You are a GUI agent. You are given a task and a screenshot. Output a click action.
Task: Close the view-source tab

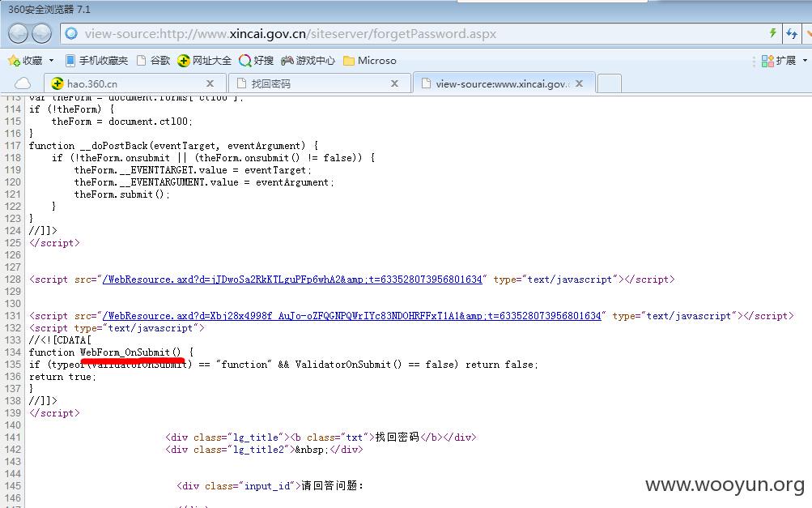pos(579,83)
